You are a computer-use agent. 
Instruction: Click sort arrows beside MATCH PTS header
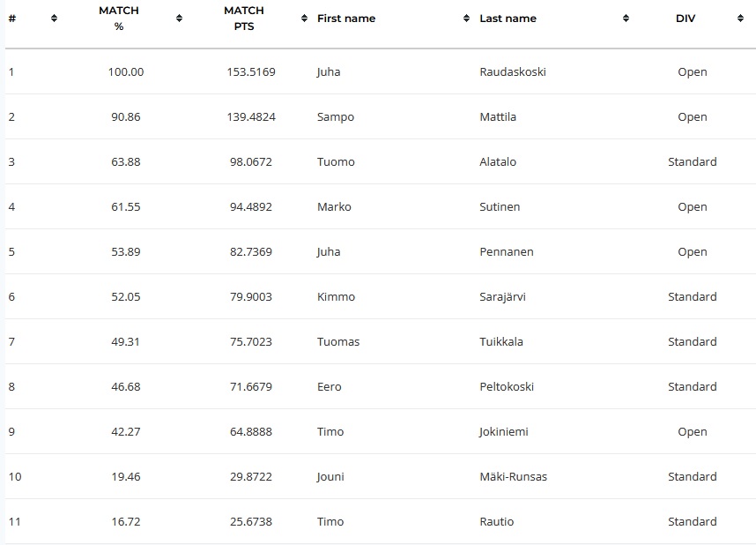304,19
